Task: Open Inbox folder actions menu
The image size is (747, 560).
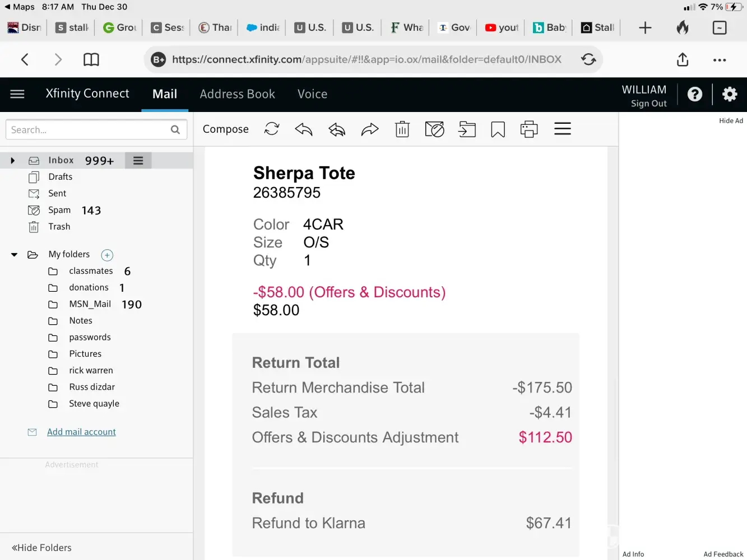Action: click(x=138, y=161)
